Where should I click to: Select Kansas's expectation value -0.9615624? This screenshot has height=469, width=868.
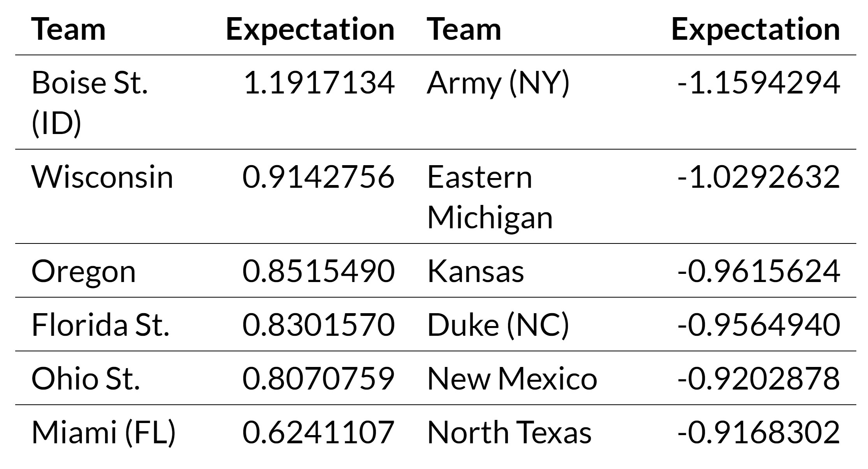point(759,271)
